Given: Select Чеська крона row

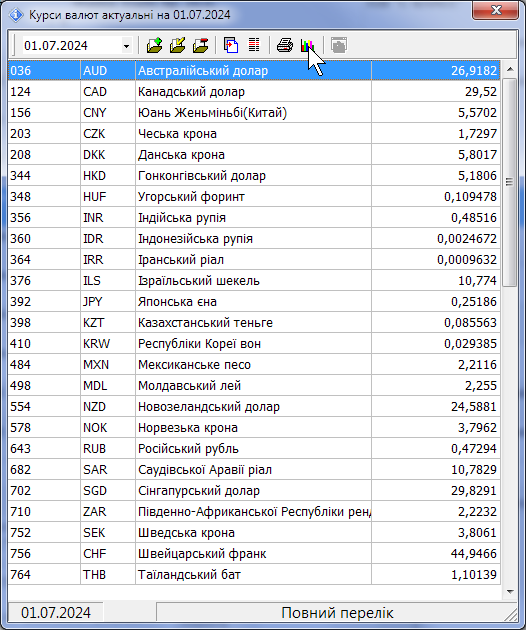Looking at the screenshot, I should pos(254,133).
